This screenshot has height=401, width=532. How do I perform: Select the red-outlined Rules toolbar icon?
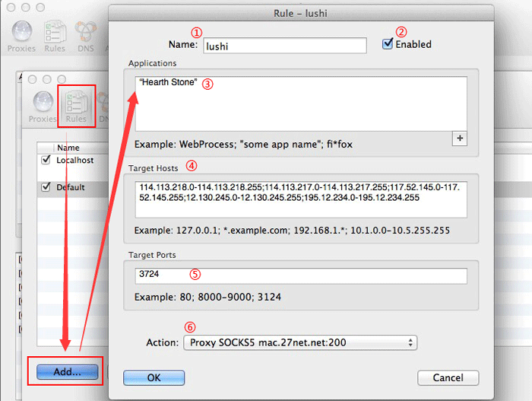pos(76,105)
